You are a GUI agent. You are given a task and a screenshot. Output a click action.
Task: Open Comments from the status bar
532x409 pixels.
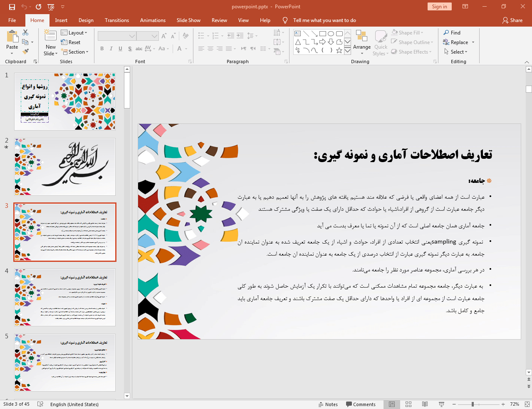pos(361,404)
